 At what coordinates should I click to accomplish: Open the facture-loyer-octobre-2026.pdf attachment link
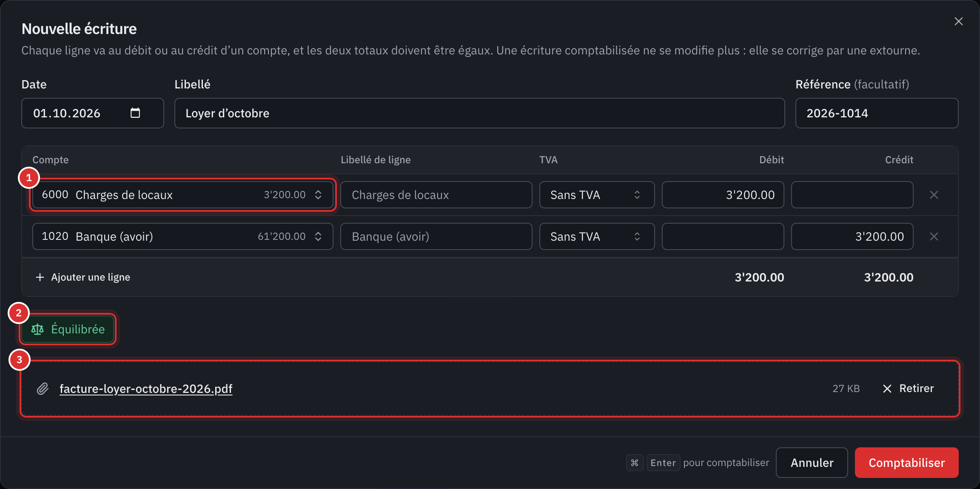pyautogui.click(x=146, y=389)
